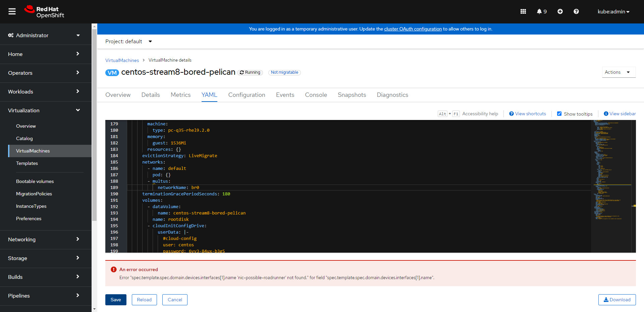Open Catalog in sidebar

(24, 138)
